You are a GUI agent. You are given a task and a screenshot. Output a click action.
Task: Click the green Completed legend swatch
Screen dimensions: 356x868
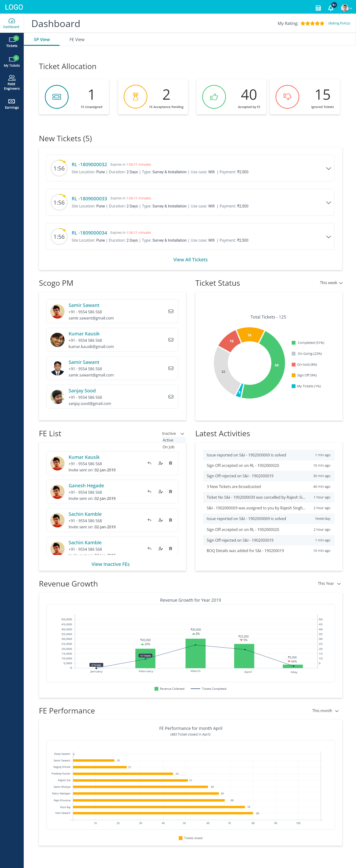(x=293, y=343)
